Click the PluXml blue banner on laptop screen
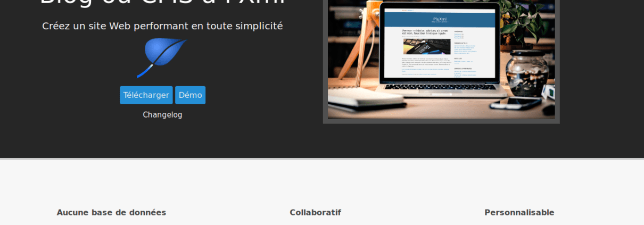The image size is (644, 225). 440,20
